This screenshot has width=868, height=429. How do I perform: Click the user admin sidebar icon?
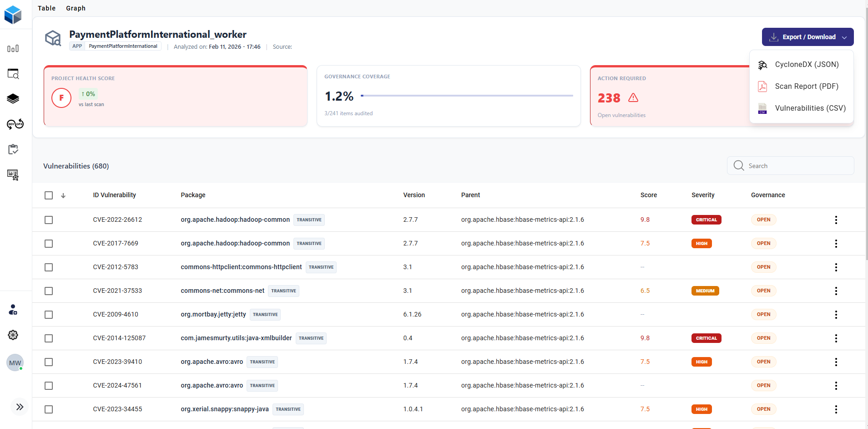click(x=13, y=310)
